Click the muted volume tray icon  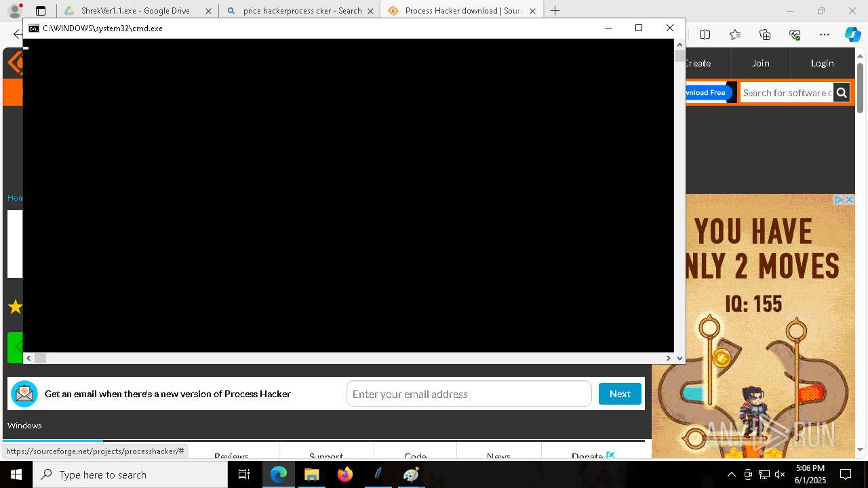[x=780, y=474]
